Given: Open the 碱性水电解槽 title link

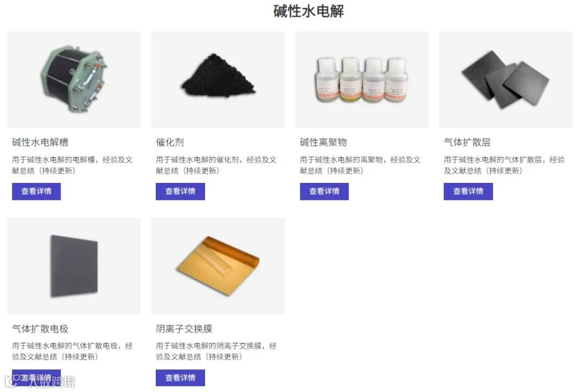Looking at the screenshot, I should pos(40,142).
